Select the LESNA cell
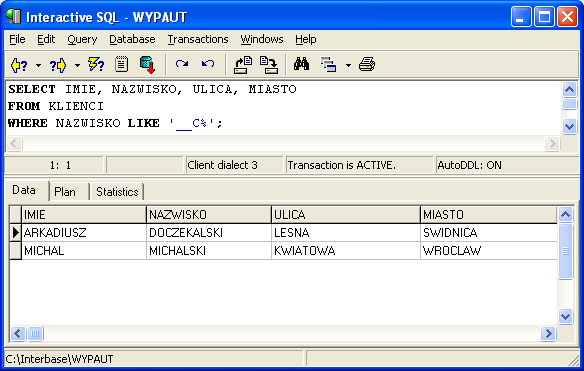Viewport: 584px width, 371px height. (346, 233)
